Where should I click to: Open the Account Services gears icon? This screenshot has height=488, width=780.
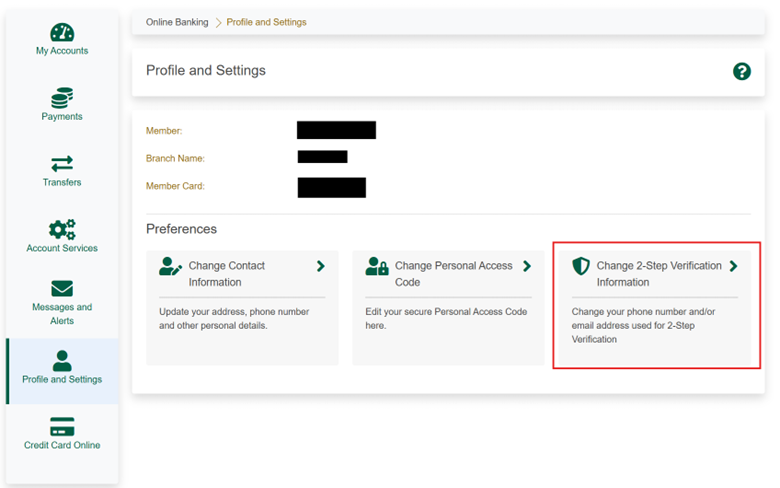[62, 230]
